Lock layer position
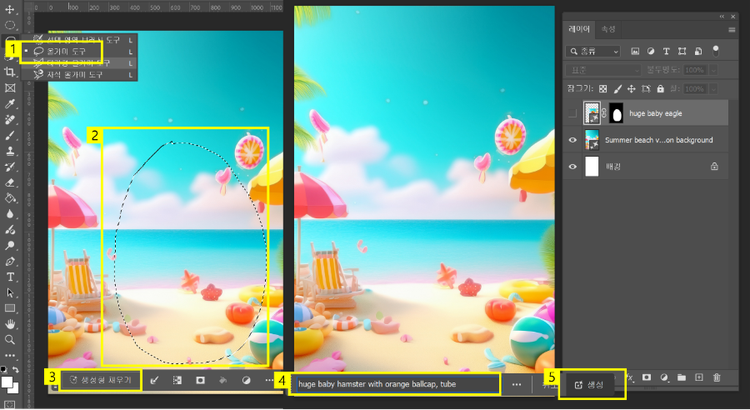 (x=631, y=89)
